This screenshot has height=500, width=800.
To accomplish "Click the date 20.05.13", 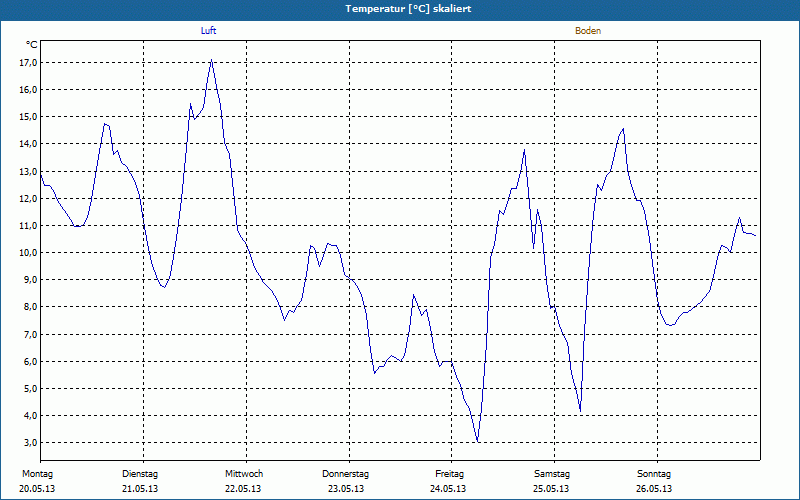I will [x=37, y=489].
